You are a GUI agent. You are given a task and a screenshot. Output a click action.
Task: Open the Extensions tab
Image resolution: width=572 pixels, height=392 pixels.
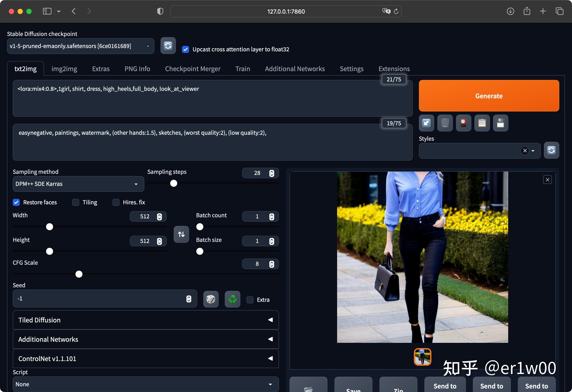(394, 69)
